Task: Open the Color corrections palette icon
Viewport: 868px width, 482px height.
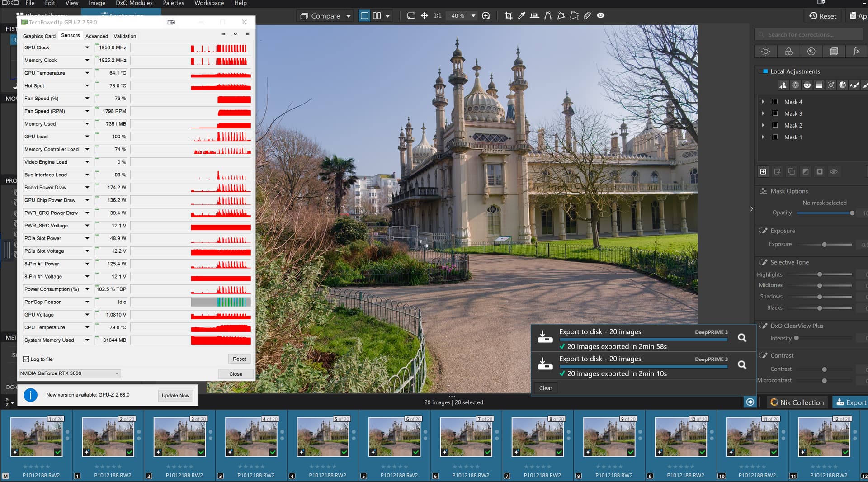Action: [x=788, y=52]
